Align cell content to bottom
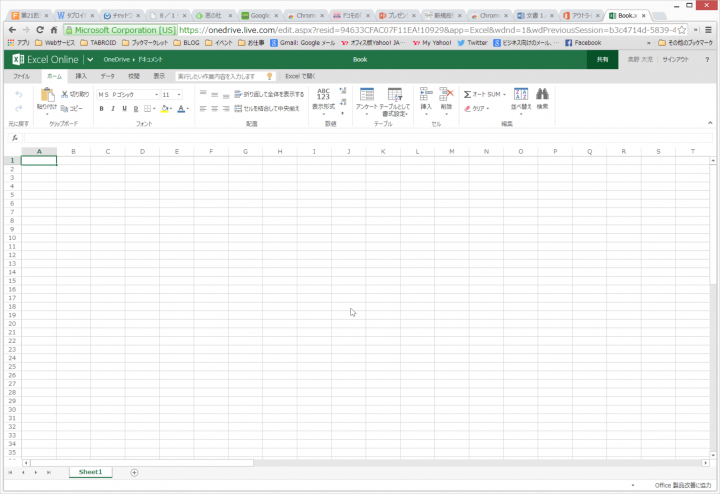Image resolution: width=720 pixels, height=494 pixels. tap(226, 94)
